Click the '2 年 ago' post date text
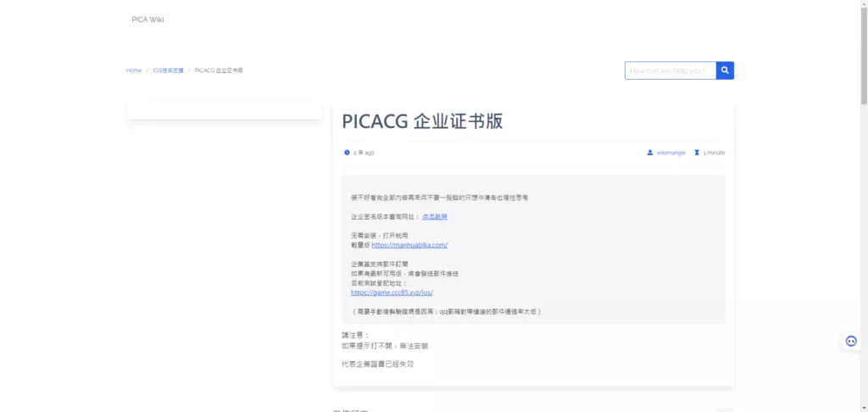Viewport: 868px width, 412px height. point(364,153)
